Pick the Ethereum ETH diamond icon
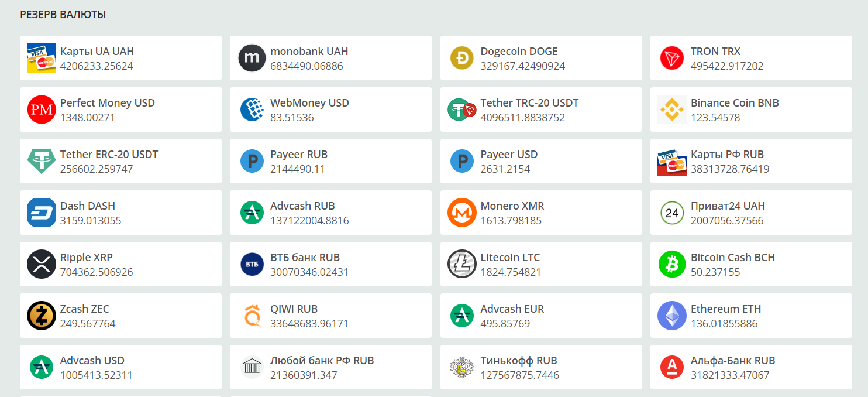Screen dimensions: 868x397 672,316
